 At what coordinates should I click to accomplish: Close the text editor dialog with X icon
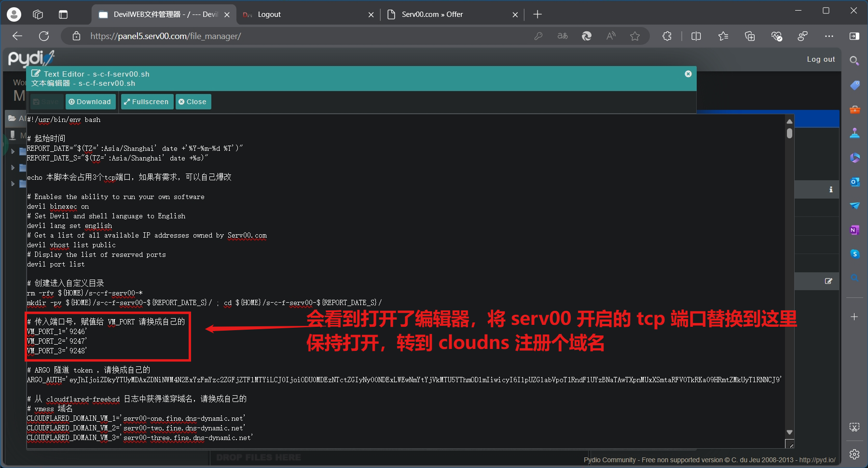point(688,74)
